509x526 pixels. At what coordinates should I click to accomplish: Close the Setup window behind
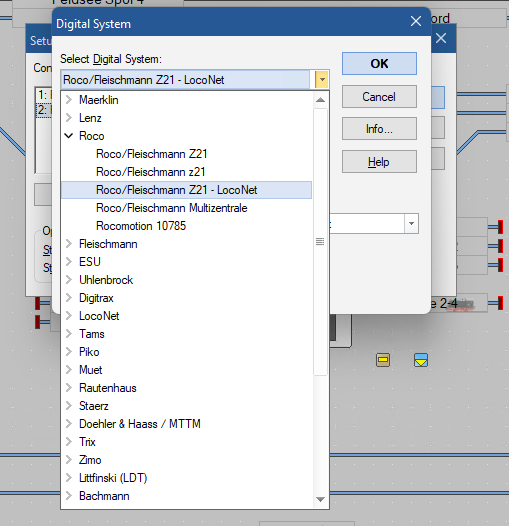pos(441,38)
